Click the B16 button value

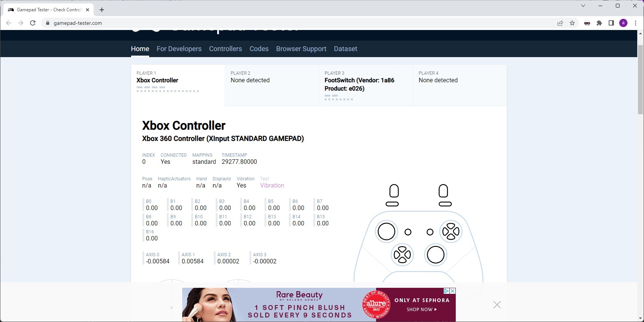tap(152, 239)
